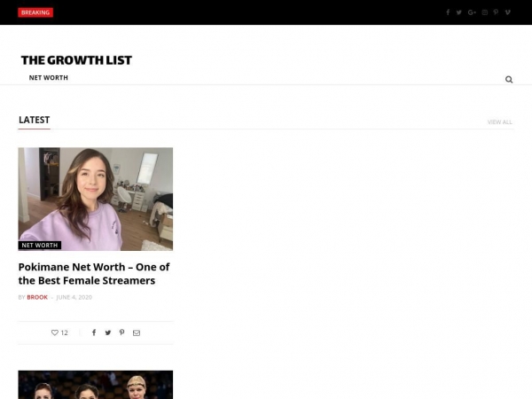View author BROOK's profile
This screenshot has height=399, width=532.
37,297
